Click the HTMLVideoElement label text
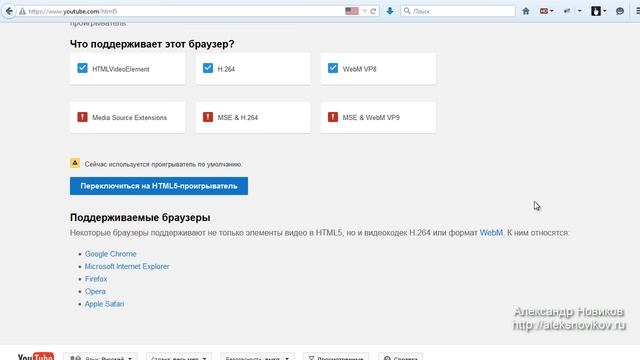This screenshot has height=360, width=640. click(x=120, y=69)
